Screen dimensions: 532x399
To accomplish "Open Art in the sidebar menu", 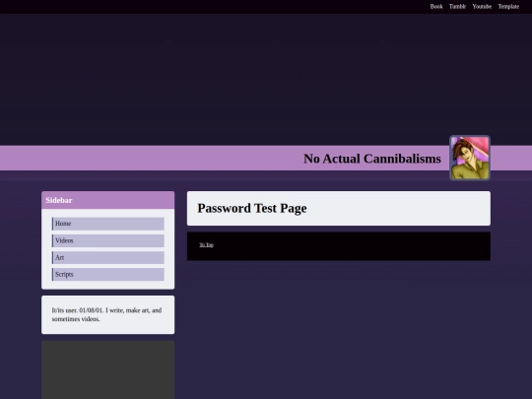I will (x=108, y=257).
